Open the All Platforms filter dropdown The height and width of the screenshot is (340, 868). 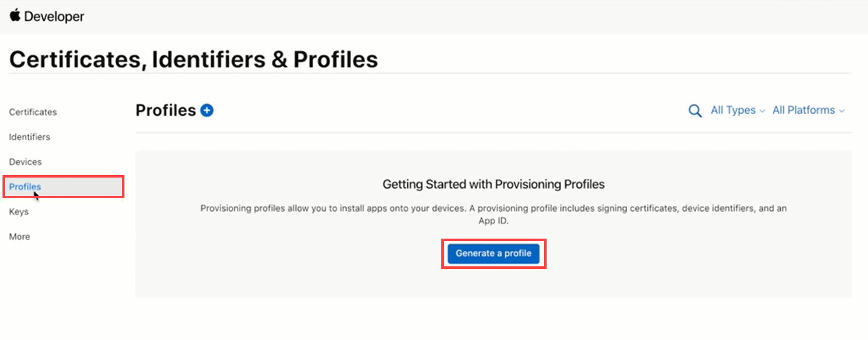point(804,110)
